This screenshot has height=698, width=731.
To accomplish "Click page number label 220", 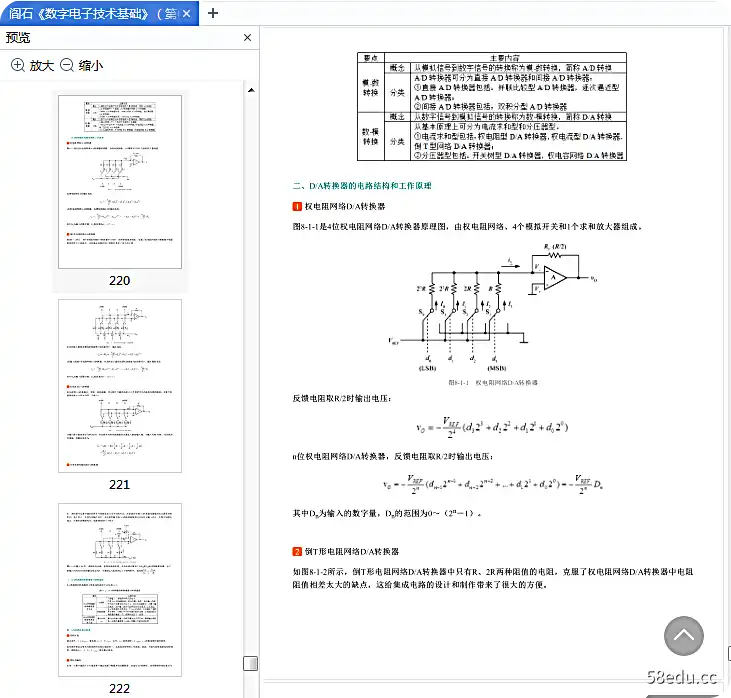I will [119, 281].
